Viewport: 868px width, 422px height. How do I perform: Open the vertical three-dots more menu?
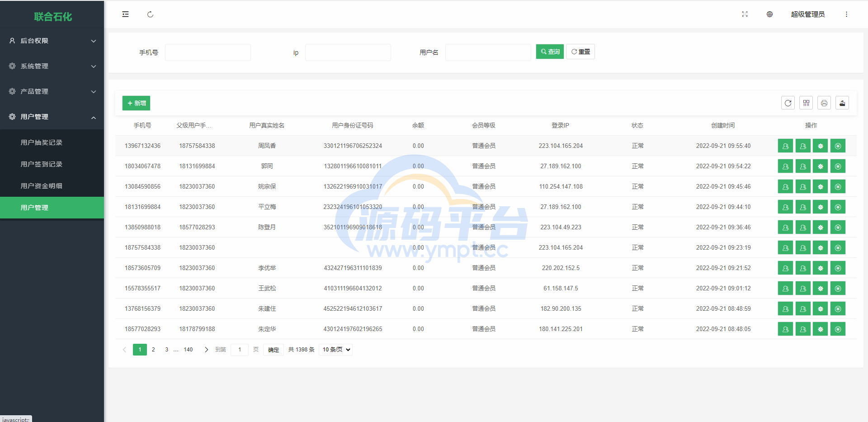click(x=846, y=14)
